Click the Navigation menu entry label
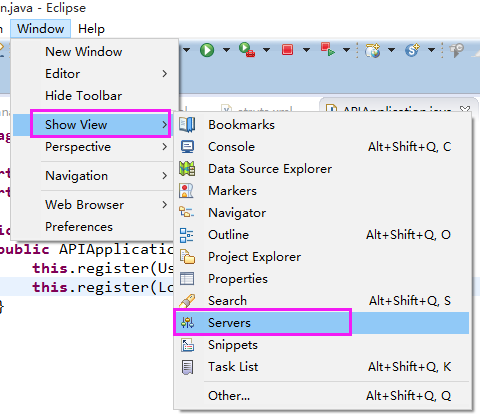480x414 pixels. [77, 176]
